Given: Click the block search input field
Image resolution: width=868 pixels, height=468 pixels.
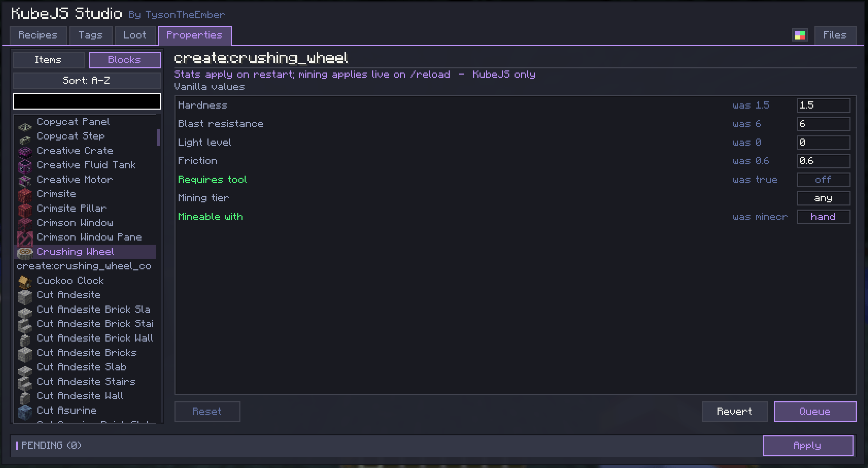Looking at the screenshot, I should [x=87, y=101].
